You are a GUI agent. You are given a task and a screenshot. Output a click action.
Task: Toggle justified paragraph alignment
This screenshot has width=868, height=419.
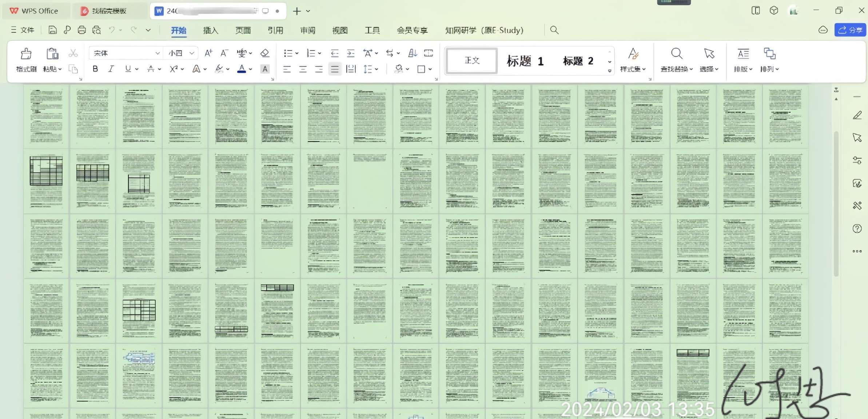[x=335, y=69]
